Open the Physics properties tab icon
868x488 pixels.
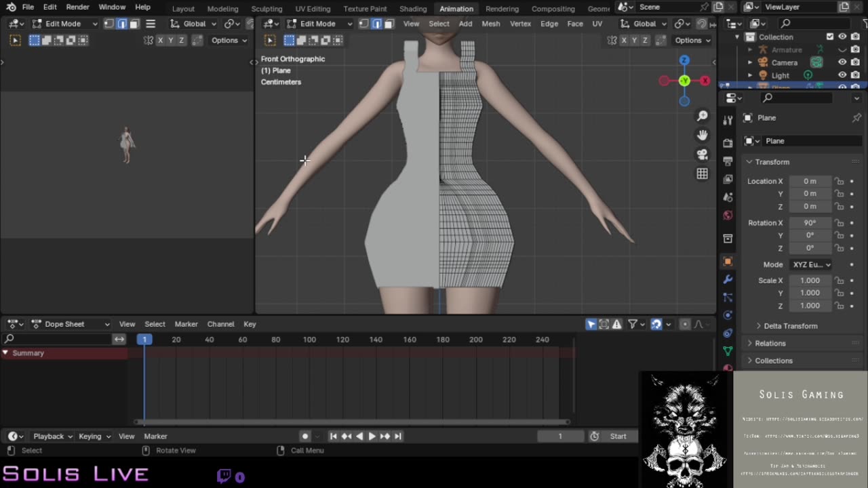(x=728, y=315)
